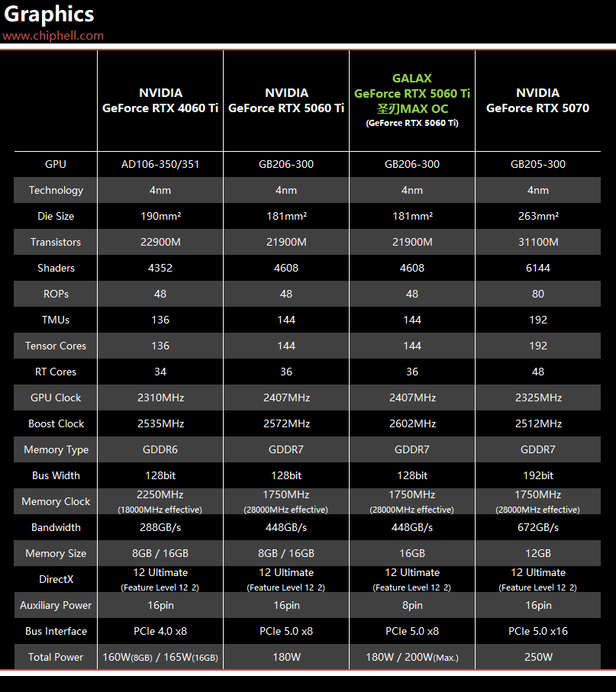
Task: Click the Graphics title heading
Action: (x=49, y=14)
